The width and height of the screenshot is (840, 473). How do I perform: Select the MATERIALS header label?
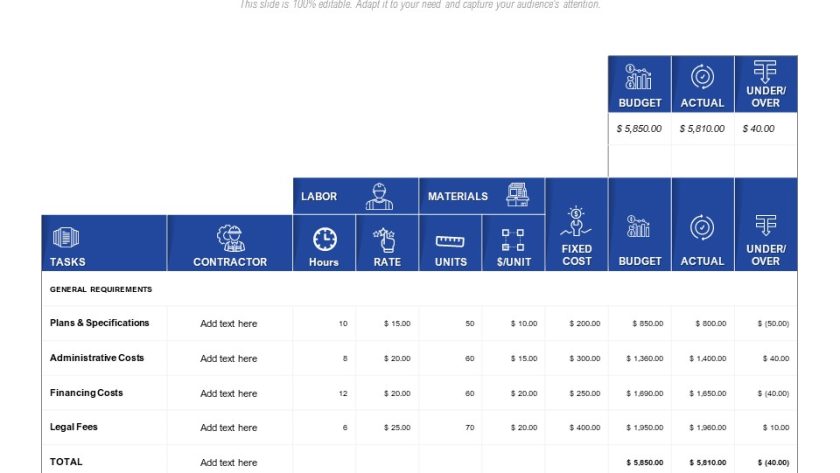coord(458,197)
